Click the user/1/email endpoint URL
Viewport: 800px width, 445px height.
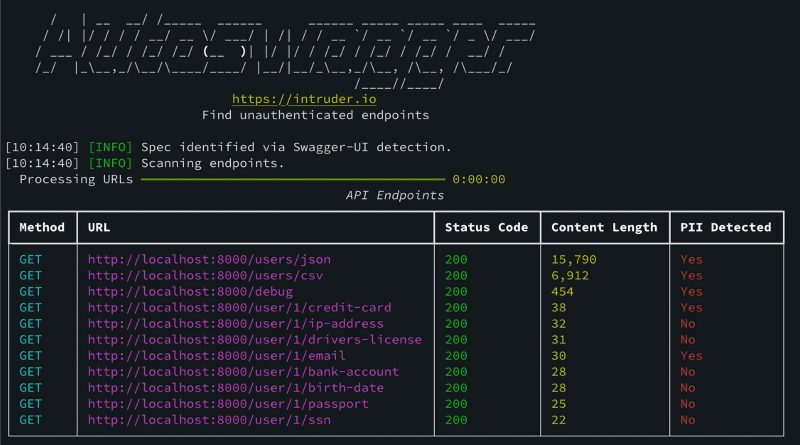coord(216,355)
